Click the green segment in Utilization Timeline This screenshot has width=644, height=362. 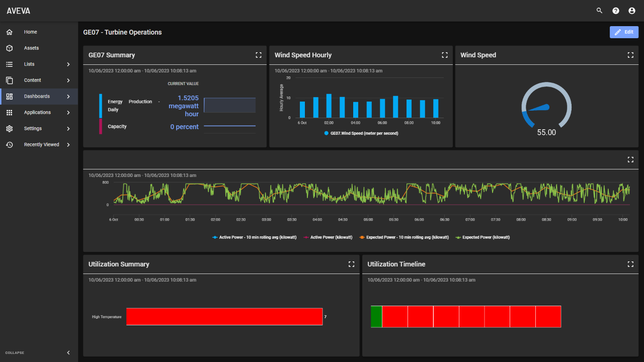coord(376,317)
